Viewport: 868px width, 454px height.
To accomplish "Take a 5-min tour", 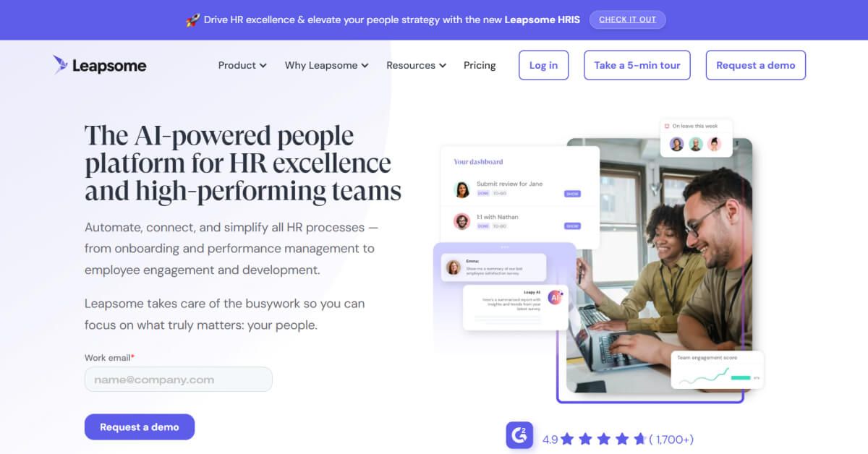I will [x=637, y=65].
